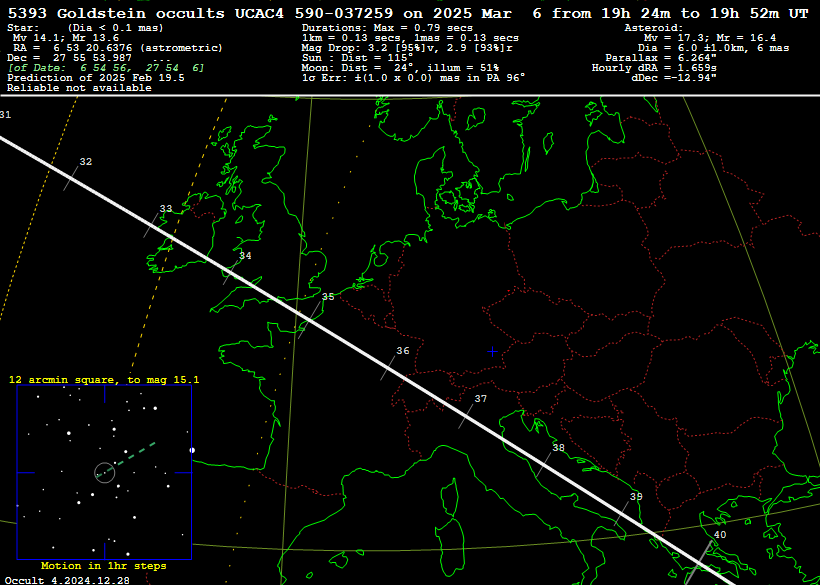820x585 pixels.
Task: Select the minute 36 tick label
Action: click(402, 351)
